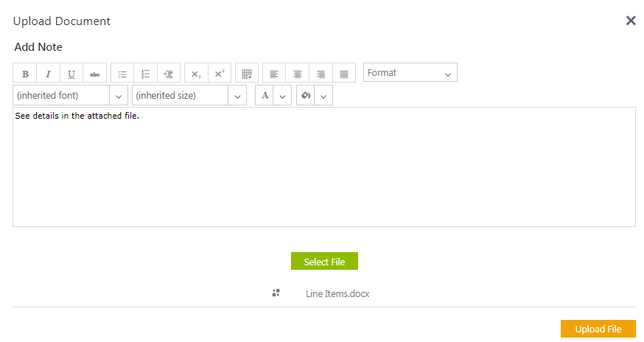This screenshot has height=342, width=644.
Task: Apply strikethrough formatting
Action: point(94,73)
